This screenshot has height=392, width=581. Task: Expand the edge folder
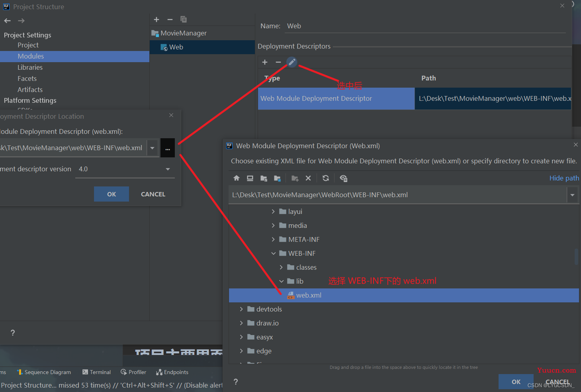[x=241, y=351]
